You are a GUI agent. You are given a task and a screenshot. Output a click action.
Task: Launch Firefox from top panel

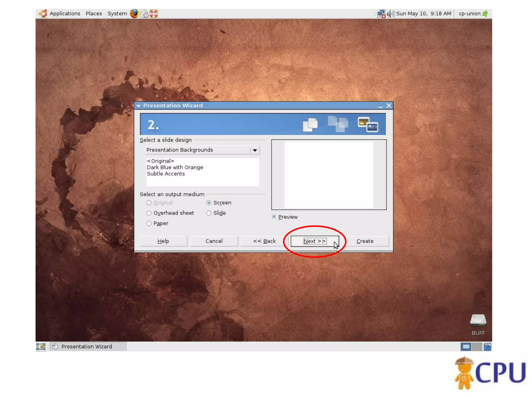(x=134, y=14)
